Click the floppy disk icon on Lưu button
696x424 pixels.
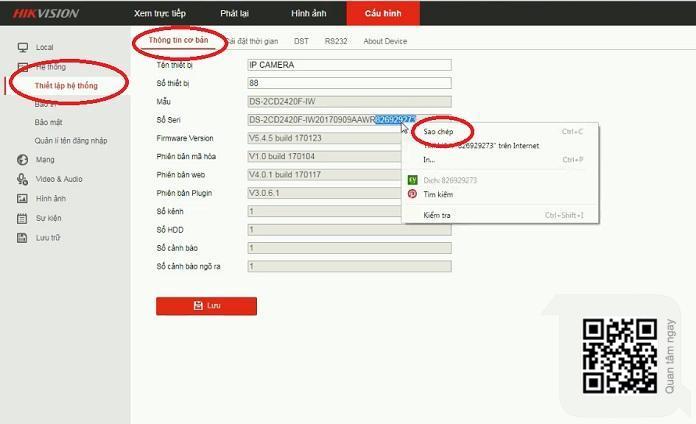tap(198, 305)
